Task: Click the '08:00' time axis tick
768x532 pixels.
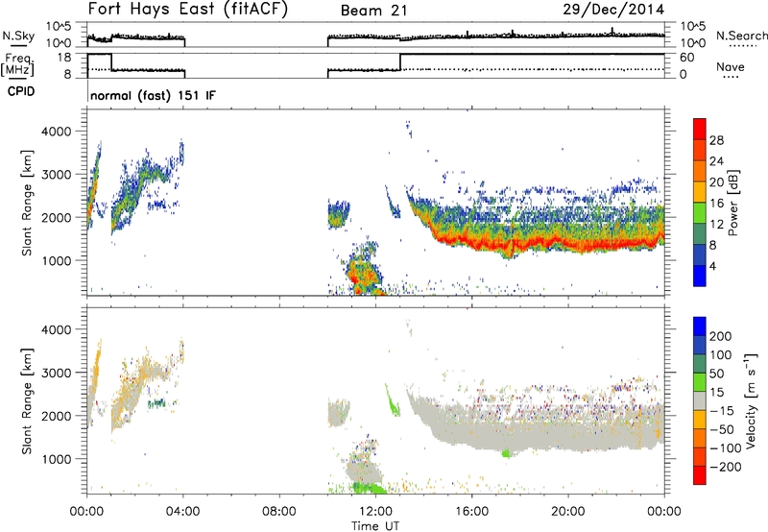Action: (x=279, y=512)
